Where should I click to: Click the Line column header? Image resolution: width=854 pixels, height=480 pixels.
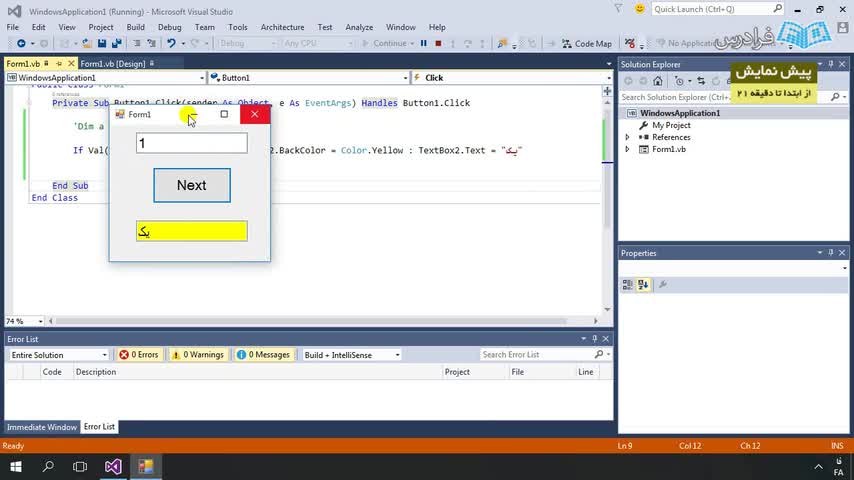[x=585, y=372]
